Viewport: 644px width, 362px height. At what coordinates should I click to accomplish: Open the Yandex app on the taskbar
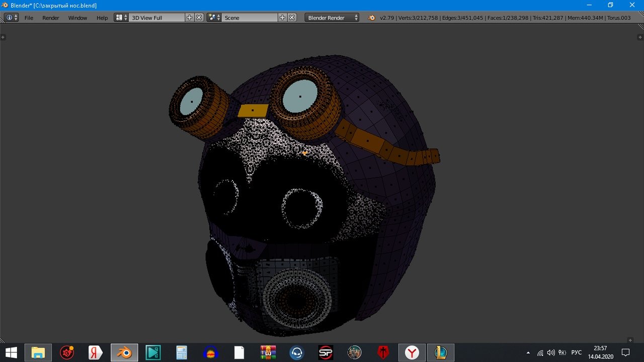click(95, 352)
